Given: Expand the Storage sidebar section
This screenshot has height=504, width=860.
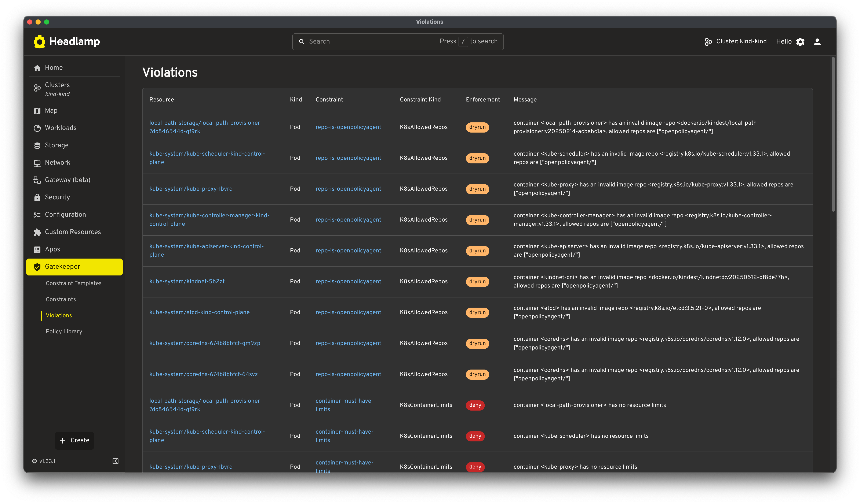Looking at the screenshot, I should point(57,145).
